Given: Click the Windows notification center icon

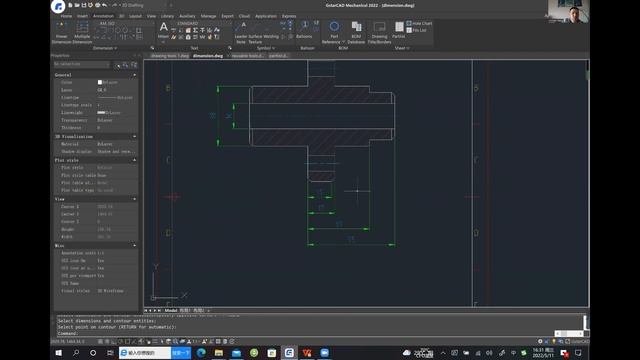Looking at the screenshot, I should click(578, 353).
